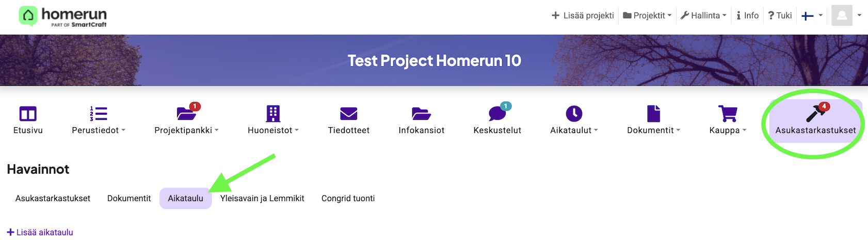Click the Homerun logo
The width and height of the screenshot is (868, 244).
63,17
